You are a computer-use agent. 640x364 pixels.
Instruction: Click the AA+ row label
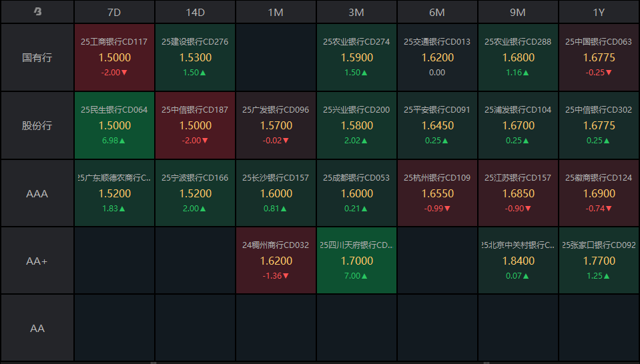pos(37,261)
